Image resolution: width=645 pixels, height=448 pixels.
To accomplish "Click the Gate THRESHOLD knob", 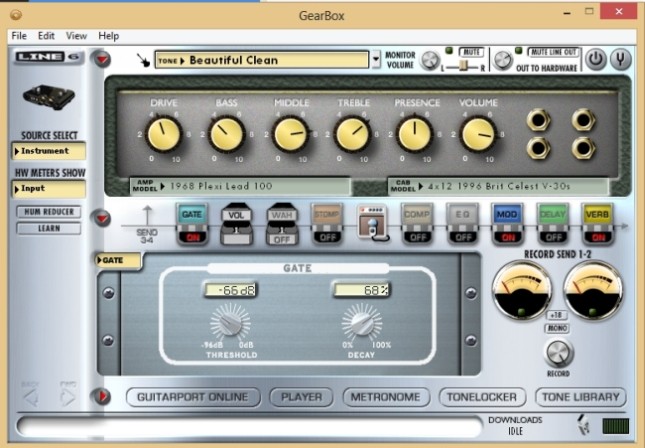I will point(230,323).
